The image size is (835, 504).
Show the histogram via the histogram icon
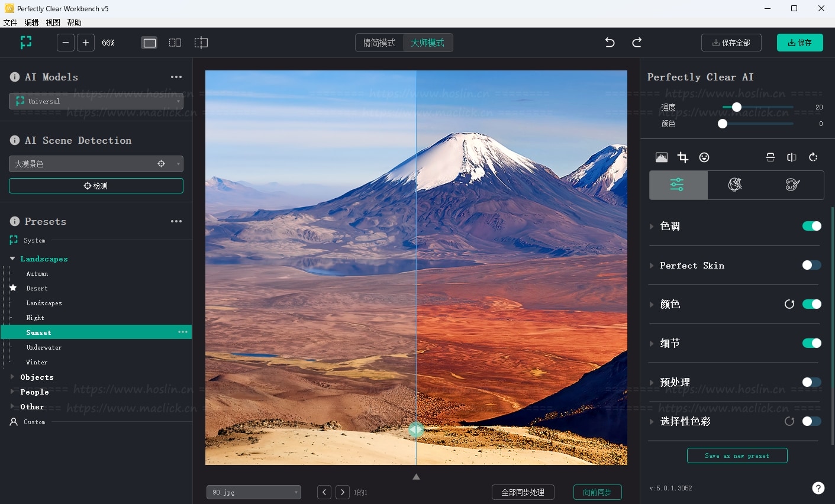662,157
